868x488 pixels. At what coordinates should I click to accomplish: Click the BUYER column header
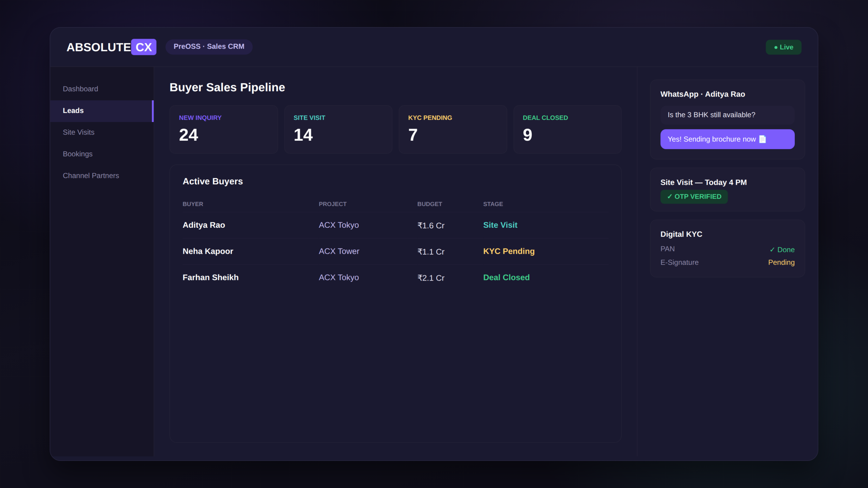click(193, 204)
